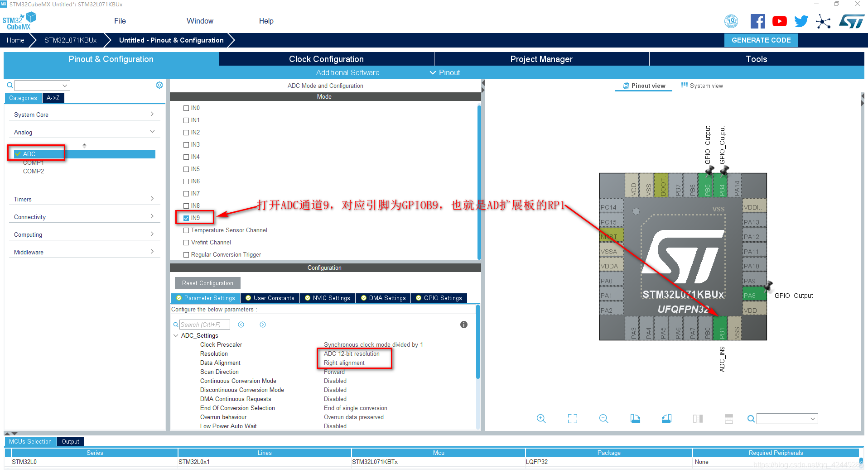The image size is (868, 473).
Task: Enable the IN0 channel checkbox
Action: coord(186,108)
